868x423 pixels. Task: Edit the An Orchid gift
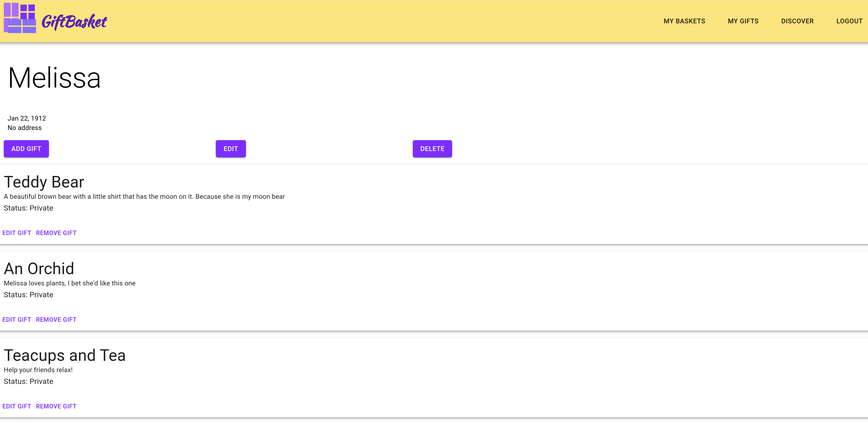click(16, 320)
